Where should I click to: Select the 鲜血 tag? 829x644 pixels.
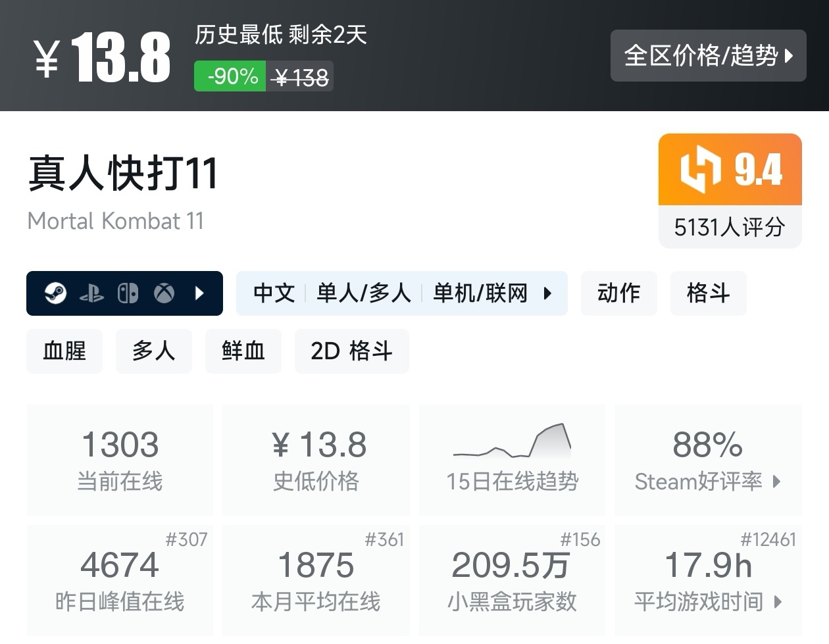243,351
